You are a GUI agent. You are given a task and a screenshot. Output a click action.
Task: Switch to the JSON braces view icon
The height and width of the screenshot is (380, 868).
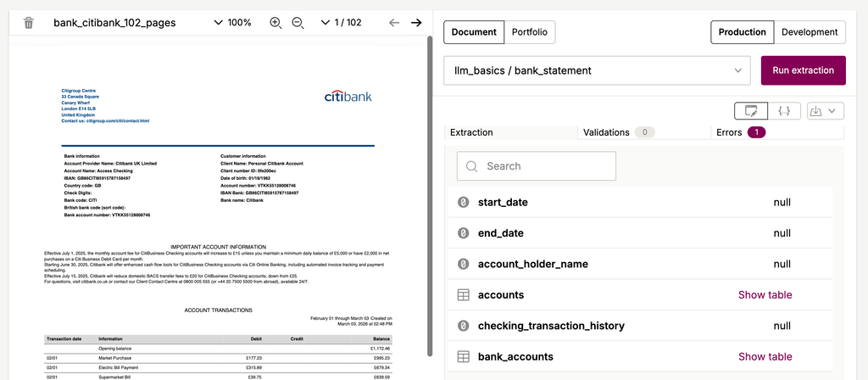pos(784,111)
